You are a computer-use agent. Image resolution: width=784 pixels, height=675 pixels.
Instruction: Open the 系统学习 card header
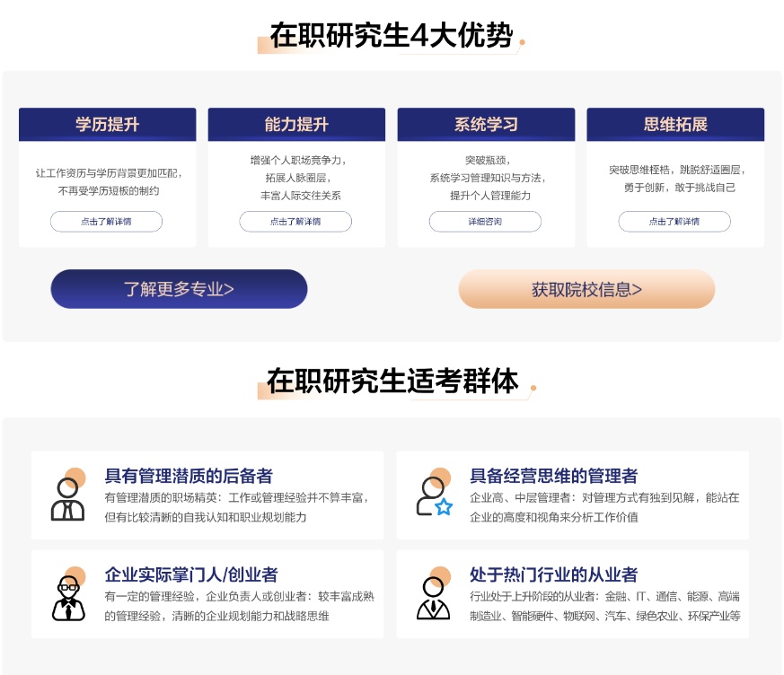pyautogui.click(x=486, y=125)
